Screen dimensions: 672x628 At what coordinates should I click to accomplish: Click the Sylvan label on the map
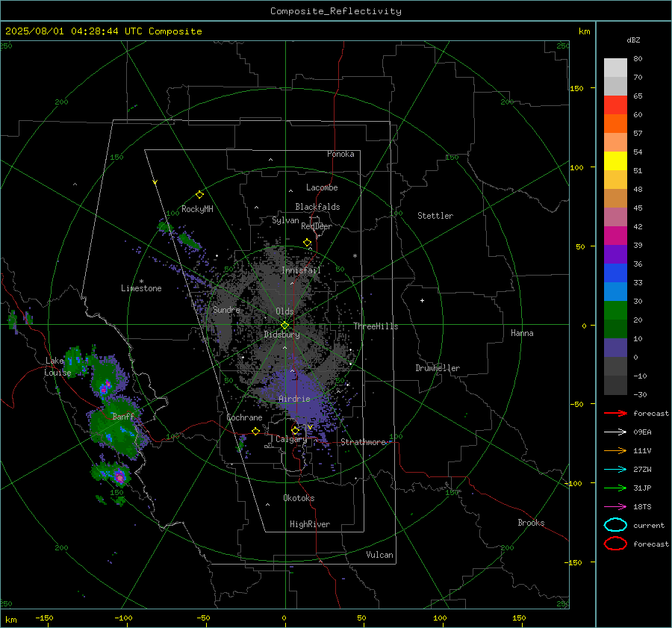pos(285,220)
